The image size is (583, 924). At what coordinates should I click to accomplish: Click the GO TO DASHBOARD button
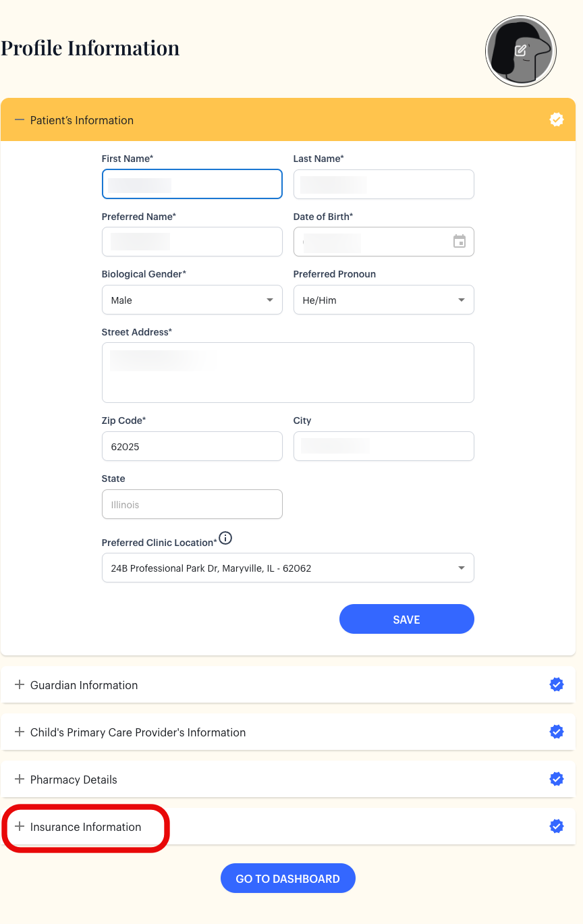pos(288,879)
